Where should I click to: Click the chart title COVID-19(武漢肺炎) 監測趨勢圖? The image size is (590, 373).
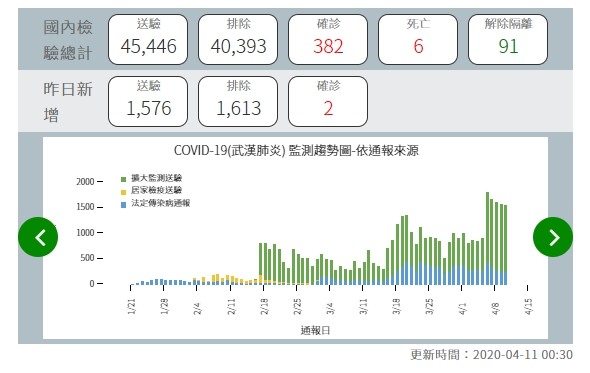296,151
